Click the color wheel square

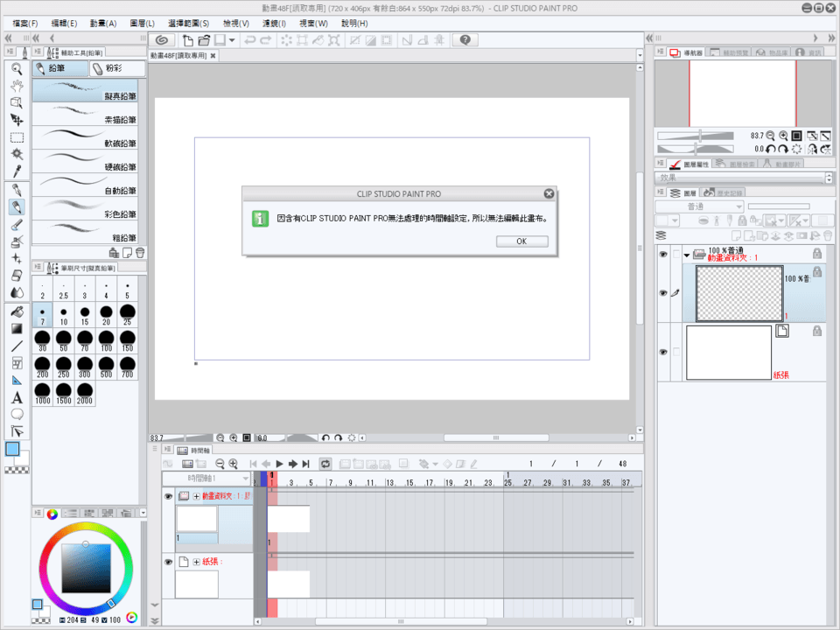pos(86,568)
